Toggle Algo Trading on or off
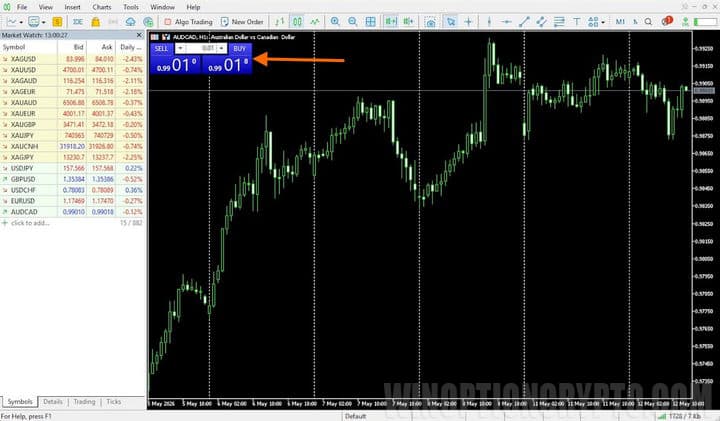The width and height of the screenshot is (720, 421). click(x=188, y=22)
